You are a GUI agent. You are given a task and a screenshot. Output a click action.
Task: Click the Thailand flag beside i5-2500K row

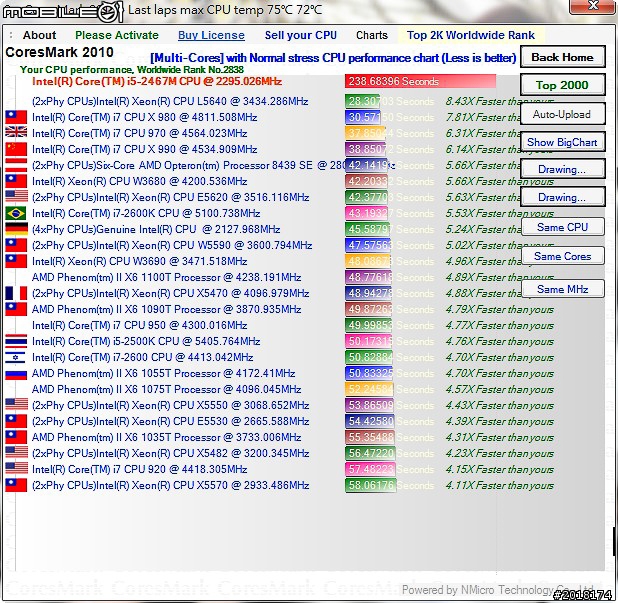[16, 341]
